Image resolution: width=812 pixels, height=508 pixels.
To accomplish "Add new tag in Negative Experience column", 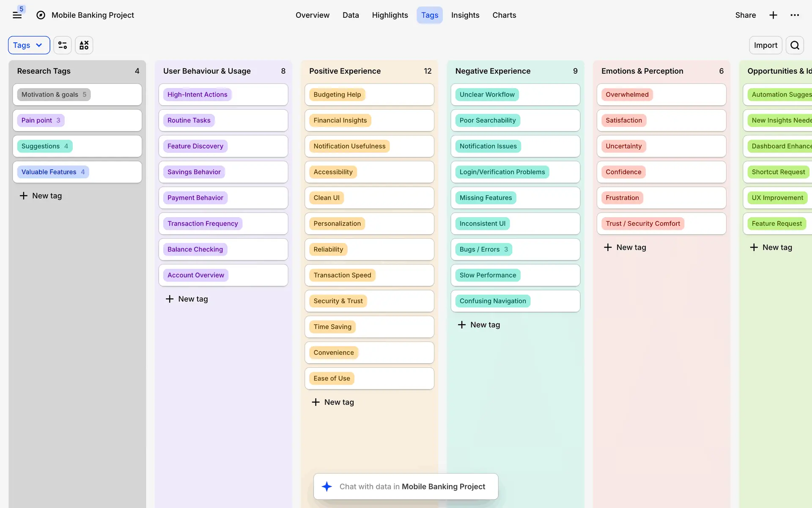I will pyautogui.click(x=479, y=325).
